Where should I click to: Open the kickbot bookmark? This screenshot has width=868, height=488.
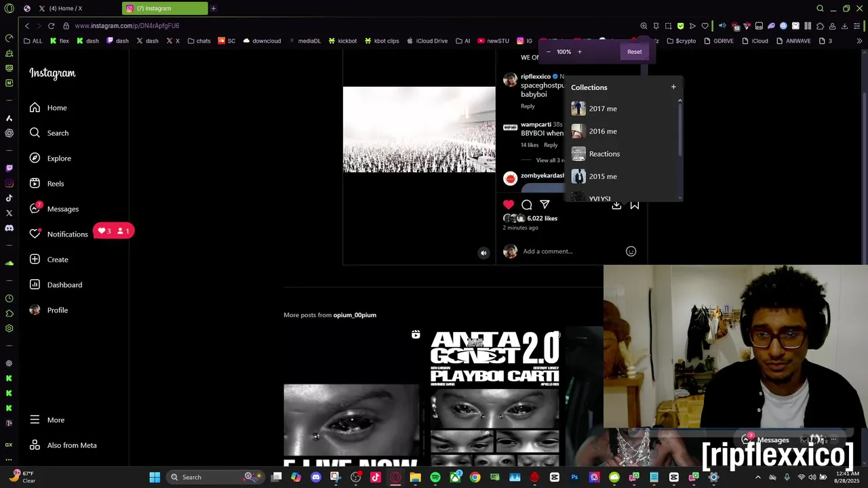click(x=342, y=41)
